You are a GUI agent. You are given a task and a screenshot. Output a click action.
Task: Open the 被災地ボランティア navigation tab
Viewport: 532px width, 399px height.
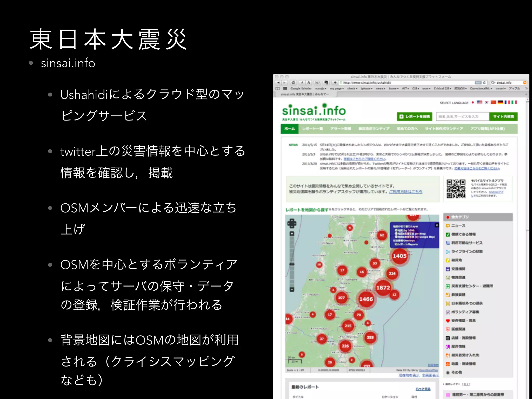[x=374, y=129]
